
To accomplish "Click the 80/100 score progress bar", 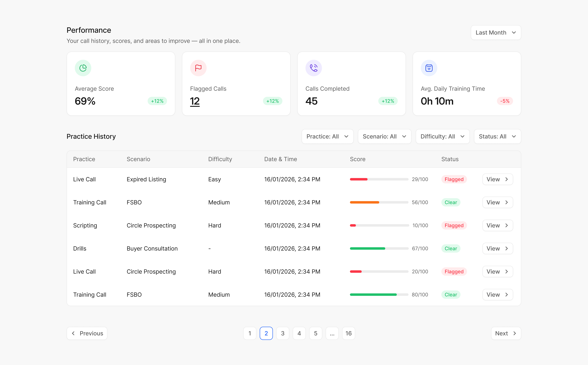I will click(x=379, y=295).
